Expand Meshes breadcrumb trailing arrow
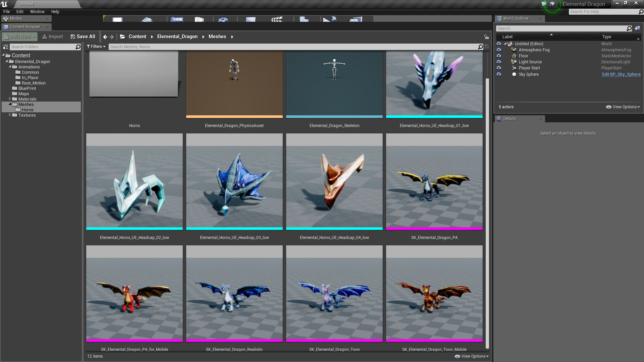Image resolution: width=644 pixels, height=362 pixels. click(232, 37)
